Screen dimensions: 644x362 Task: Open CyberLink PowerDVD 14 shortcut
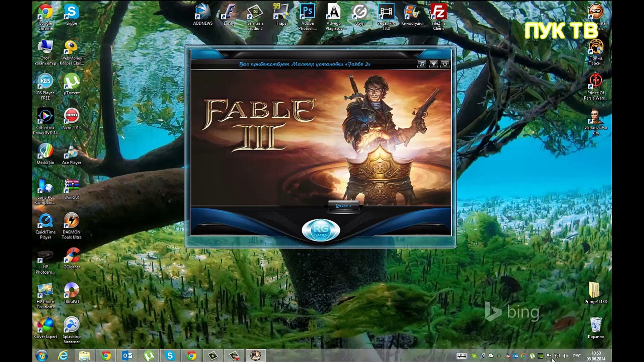tap(45, 122)
